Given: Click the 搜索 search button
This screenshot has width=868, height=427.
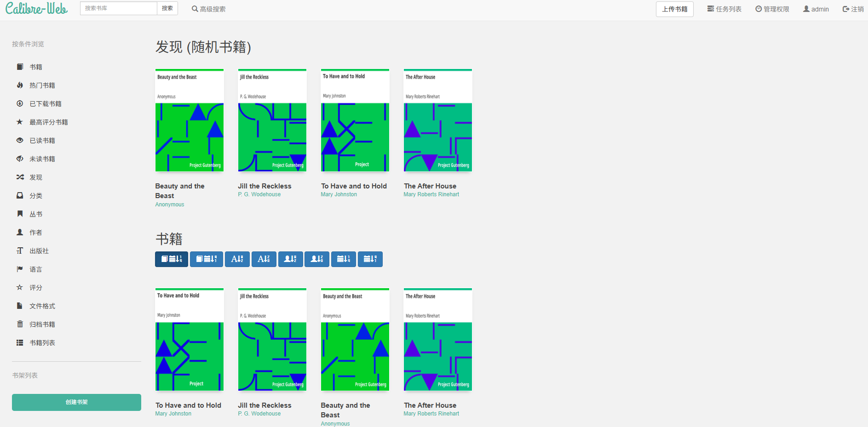Looking at the screenshot, I should [x=167, y=8].
